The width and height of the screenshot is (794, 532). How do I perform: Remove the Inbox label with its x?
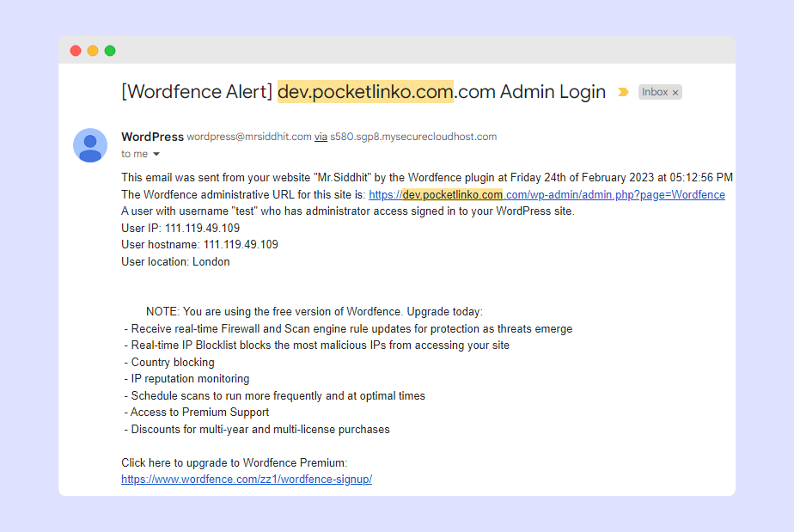pos(675,93)
